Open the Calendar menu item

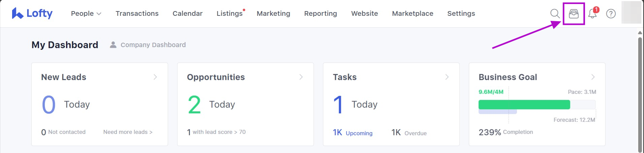(x=188, y=13)
